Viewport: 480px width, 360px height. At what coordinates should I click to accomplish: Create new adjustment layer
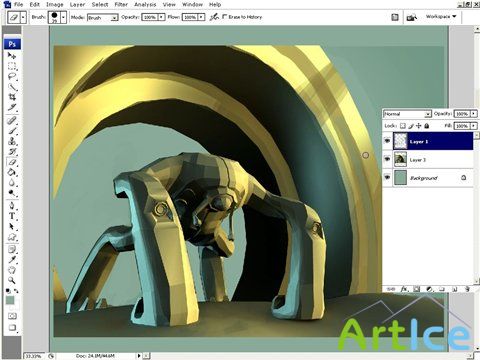[429, 289]
